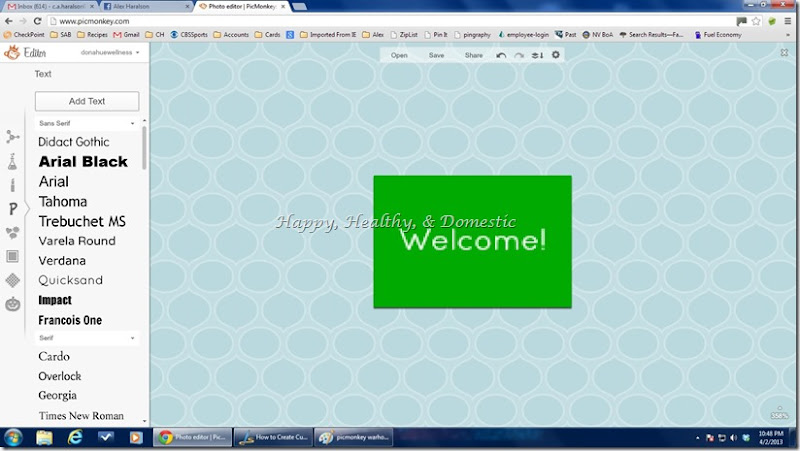The height and width of the screenshot is (451, 800).
Task: Choose the Quicksand font
Action: coord(70,280)
